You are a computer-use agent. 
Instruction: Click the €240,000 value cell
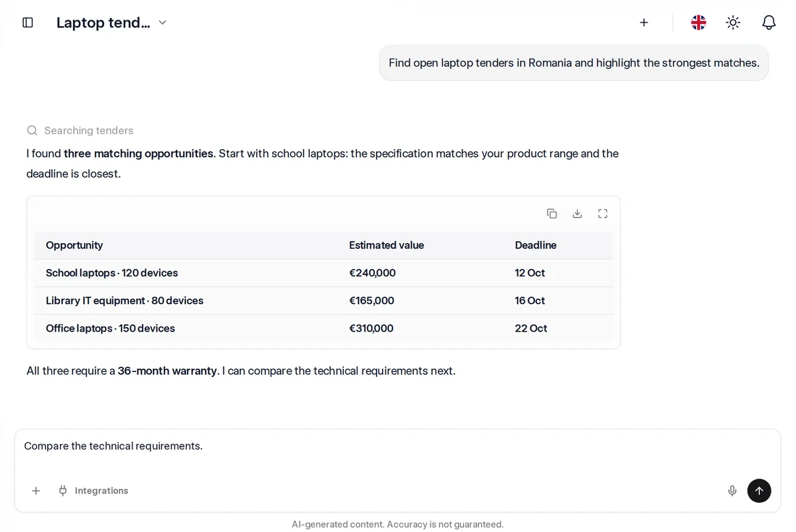(x=372, y=273)
